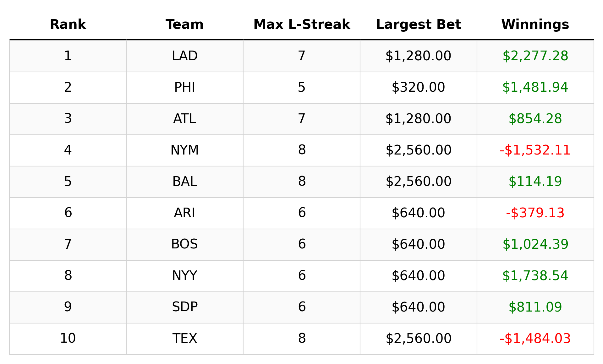Click the PHI team cell
This screenshot has height=364, width=603.
point(184,87)
